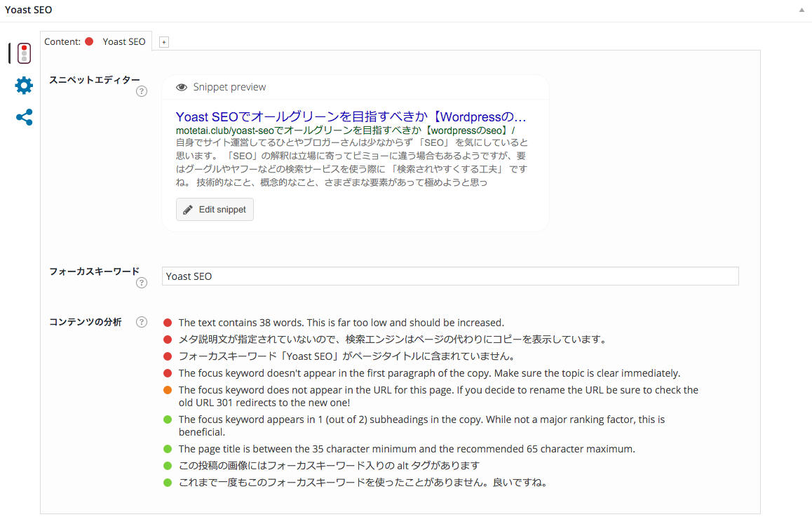
Task: Click the snippet meta description text
Action: click(x=352, y=162)
